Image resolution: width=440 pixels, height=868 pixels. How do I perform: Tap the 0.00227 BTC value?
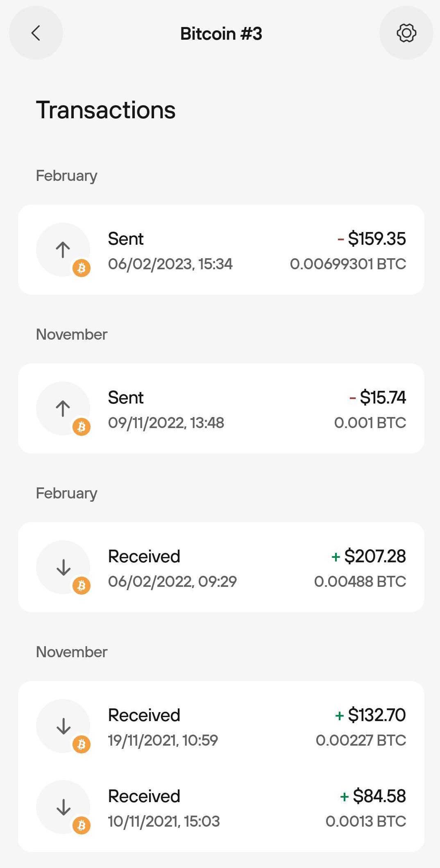361,740
